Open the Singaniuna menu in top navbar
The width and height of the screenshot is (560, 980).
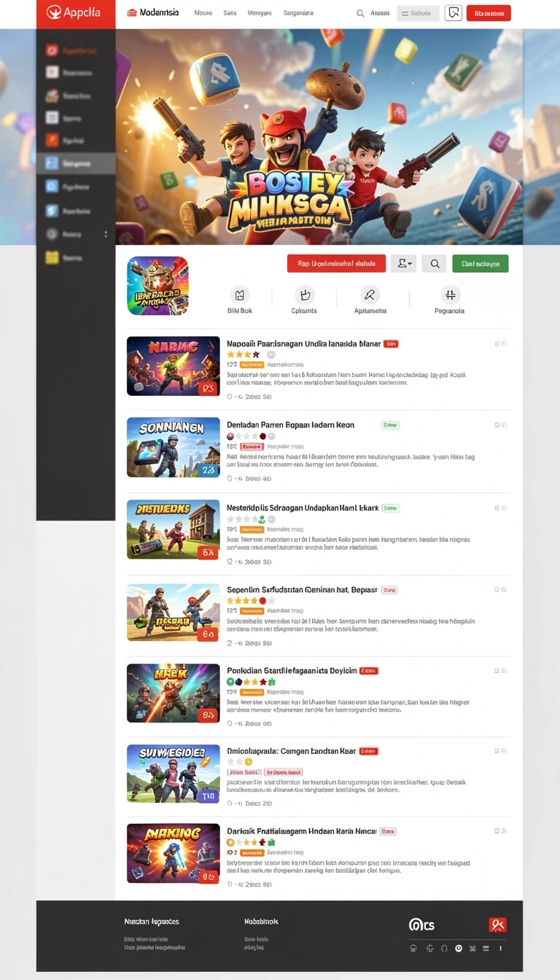point(298,13)
